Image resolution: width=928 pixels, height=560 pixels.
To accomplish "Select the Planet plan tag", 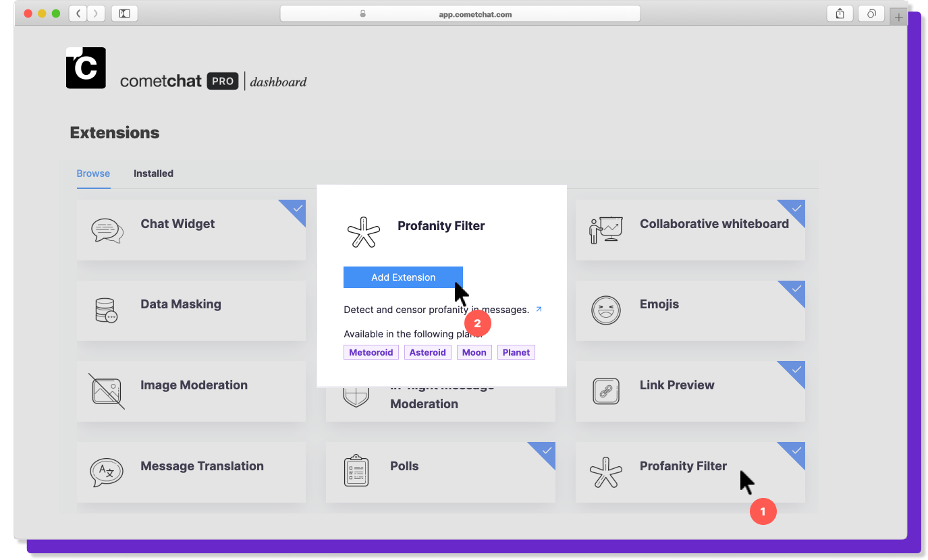I will click(x=516, y=352).
